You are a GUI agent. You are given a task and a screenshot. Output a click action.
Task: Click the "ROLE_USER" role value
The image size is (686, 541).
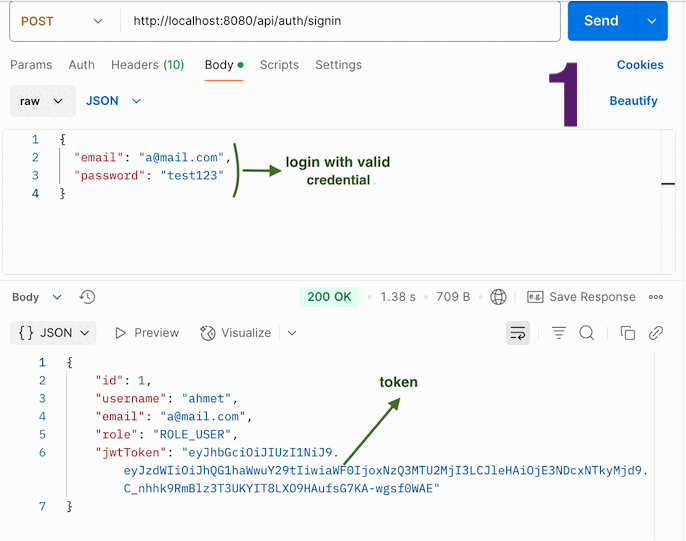pyautogui.click(x=192, y=434)
